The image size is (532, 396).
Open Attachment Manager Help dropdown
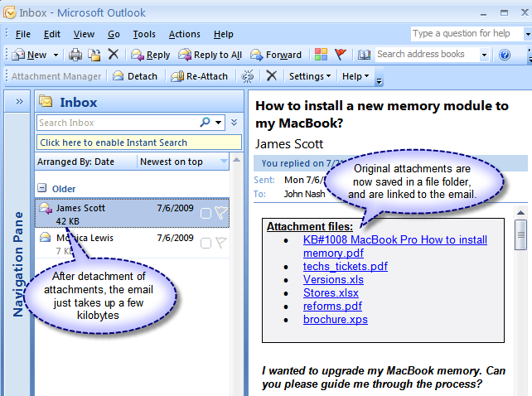[x=355, y=76]
